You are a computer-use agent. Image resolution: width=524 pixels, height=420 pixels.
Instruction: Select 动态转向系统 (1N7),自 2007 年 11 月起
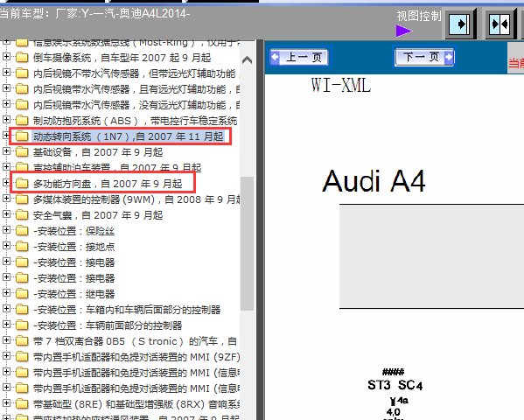click(x=129, y=136)
